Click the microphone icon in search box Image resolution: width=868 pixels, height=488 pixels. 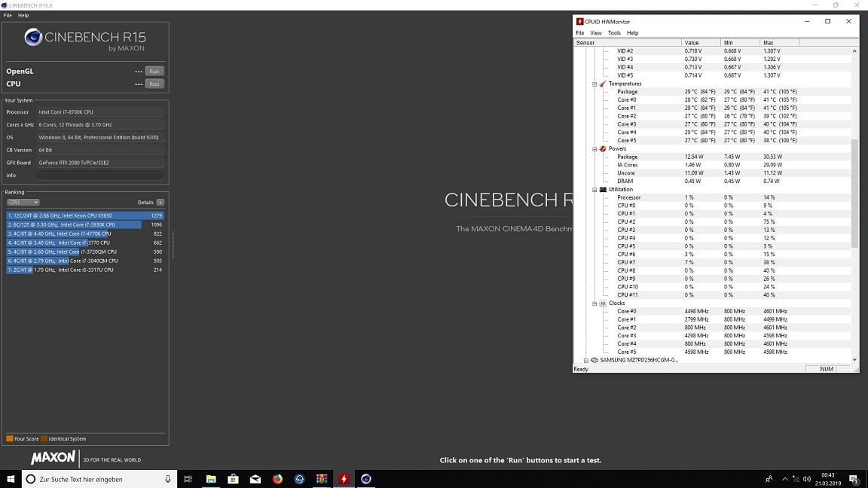(168, 479)
